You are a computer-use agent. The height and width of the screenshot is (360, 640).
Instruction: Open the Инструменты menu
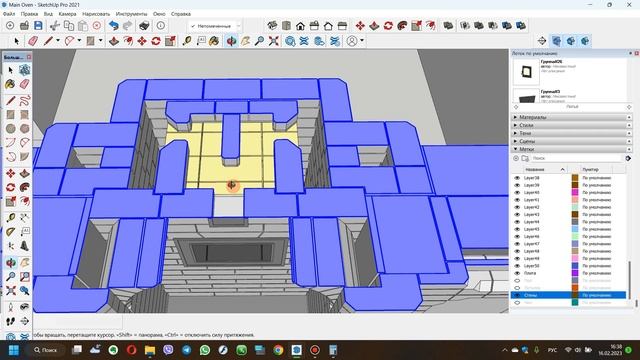pos(131,14)
